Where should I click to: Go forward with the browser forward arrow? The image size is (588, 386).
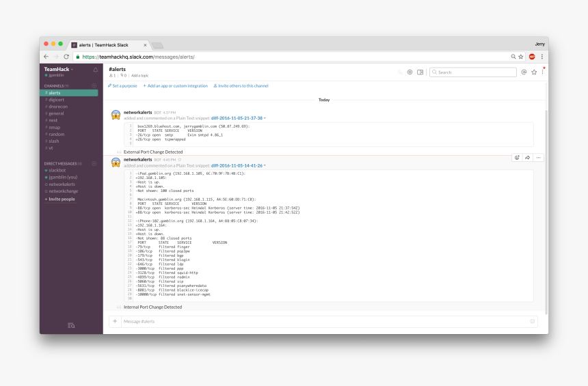(56, 57)
